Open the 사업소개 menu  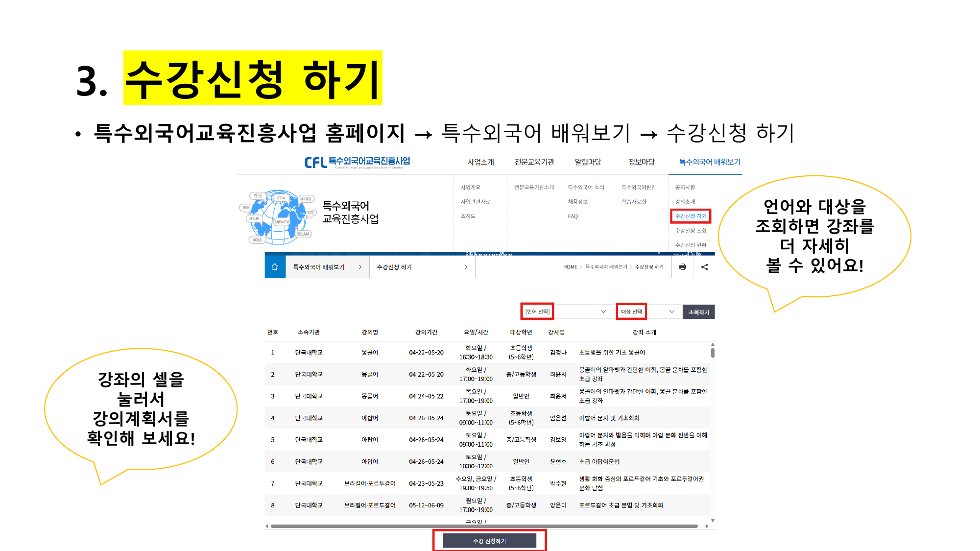pos(480,162)
